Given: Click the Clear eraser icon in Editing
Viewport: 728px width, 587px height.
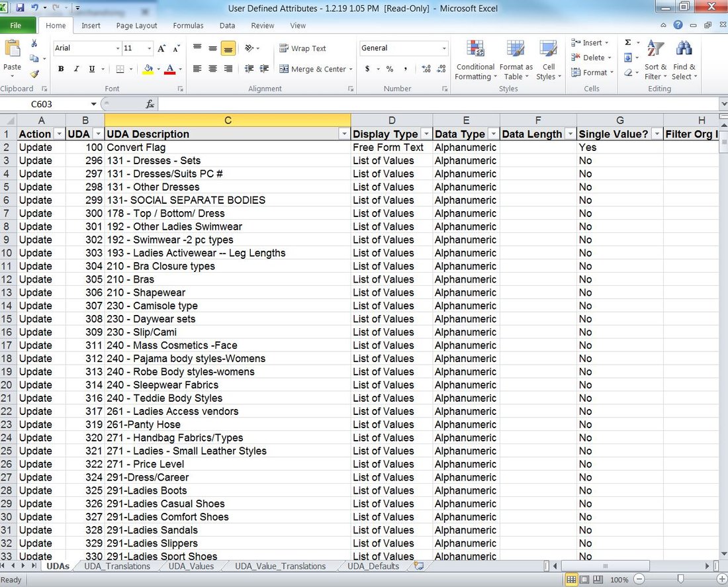Looking at the screenshot, I should (x=627, y=72).
